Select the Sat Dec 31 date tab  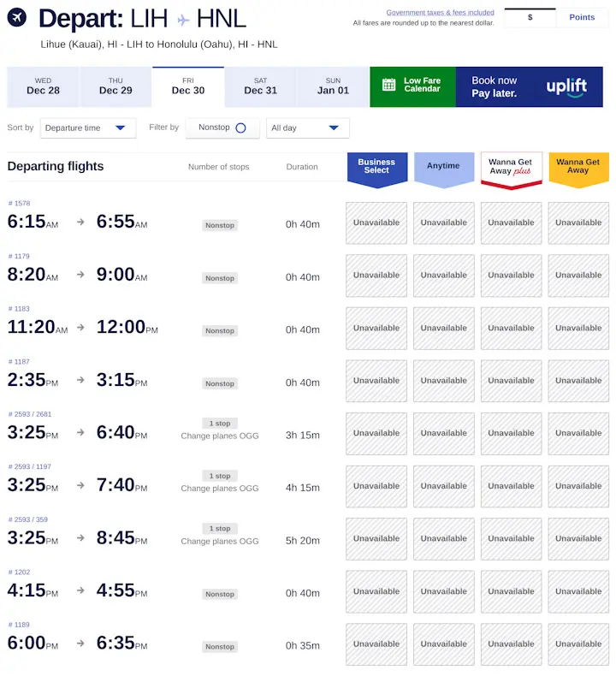point(260,87)
